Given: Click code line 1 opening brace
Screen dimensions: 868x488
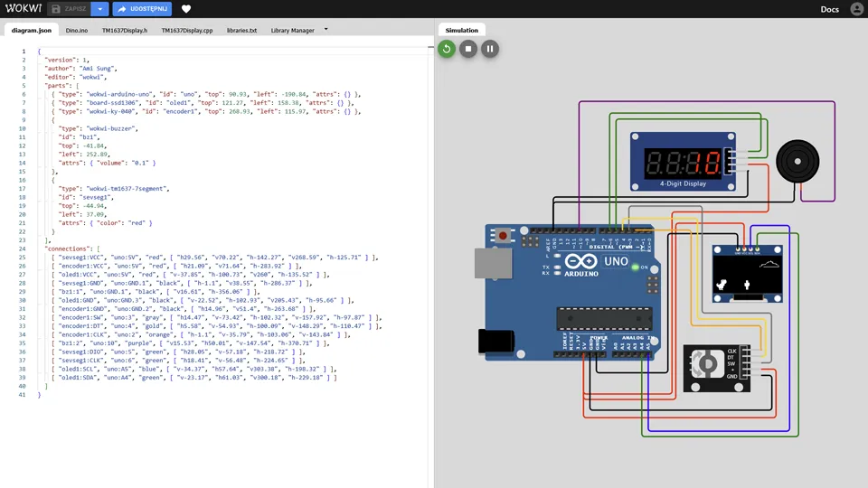Looking at the screenshot, I should click(39, 51).
